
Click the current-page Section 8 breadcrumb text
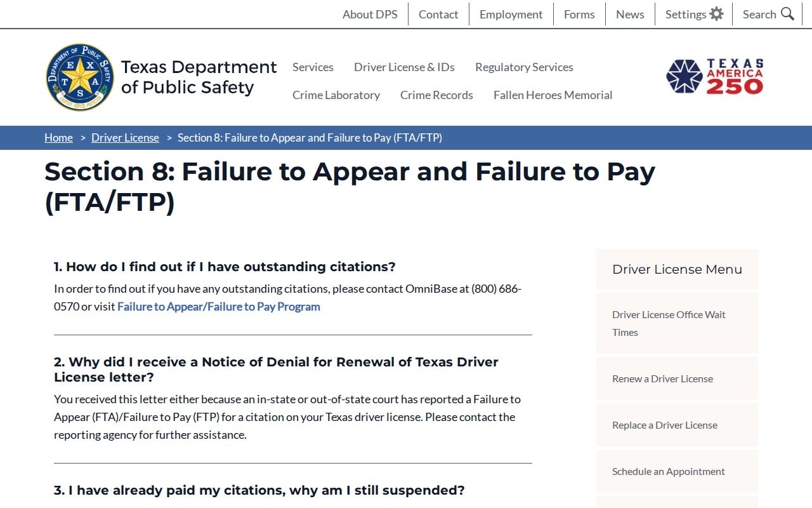310,138
